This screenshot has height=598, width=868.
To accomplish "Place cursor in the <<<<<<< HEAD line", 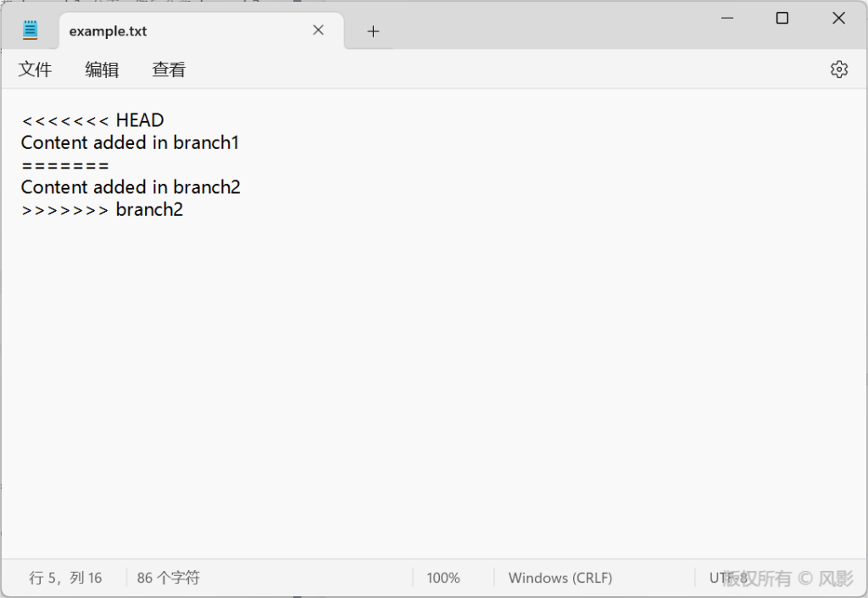I will [92, 120].
